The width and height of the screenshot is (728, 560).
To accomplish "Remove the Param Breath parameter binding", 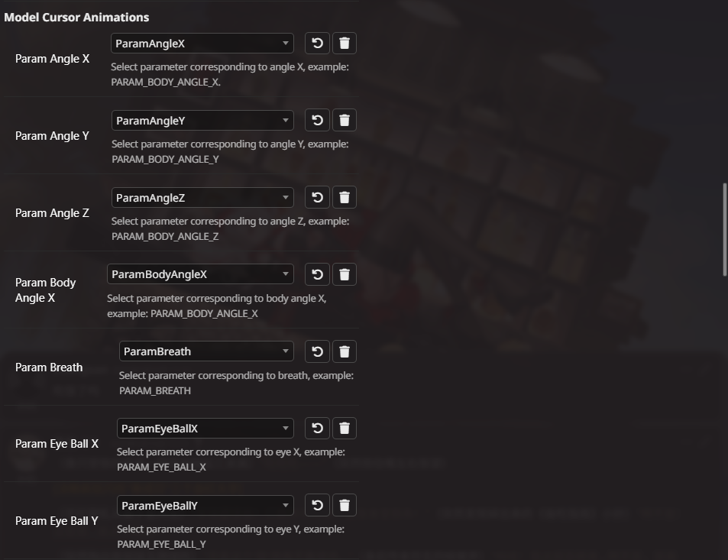I will coord(345,351).
